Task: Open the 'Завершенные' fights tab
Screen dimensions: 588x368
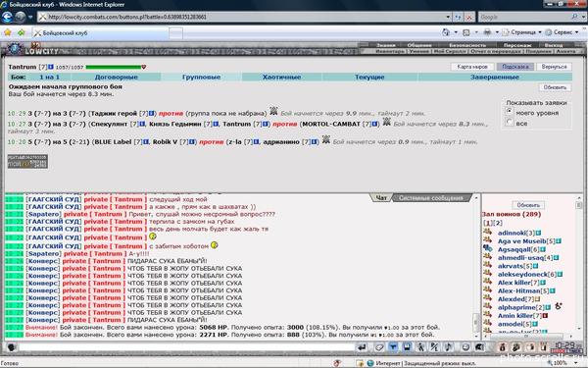Action: click(x=495, y=77)
